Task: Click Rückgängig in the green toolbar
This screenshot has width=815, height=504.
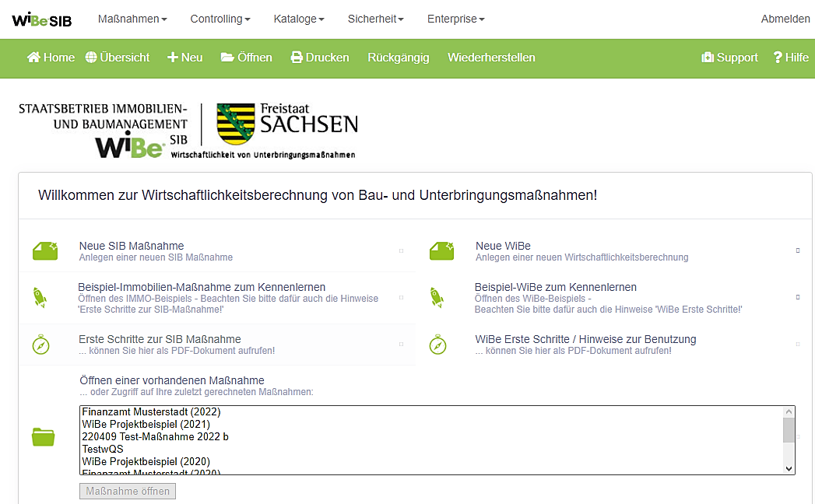Action: click(399, 58)
